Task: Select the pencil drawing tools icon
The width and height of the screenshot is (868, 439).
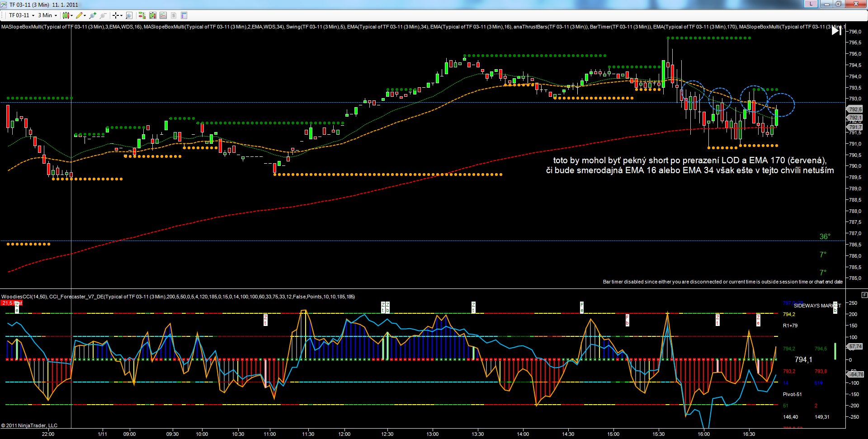Action: [x=80, y=15]
